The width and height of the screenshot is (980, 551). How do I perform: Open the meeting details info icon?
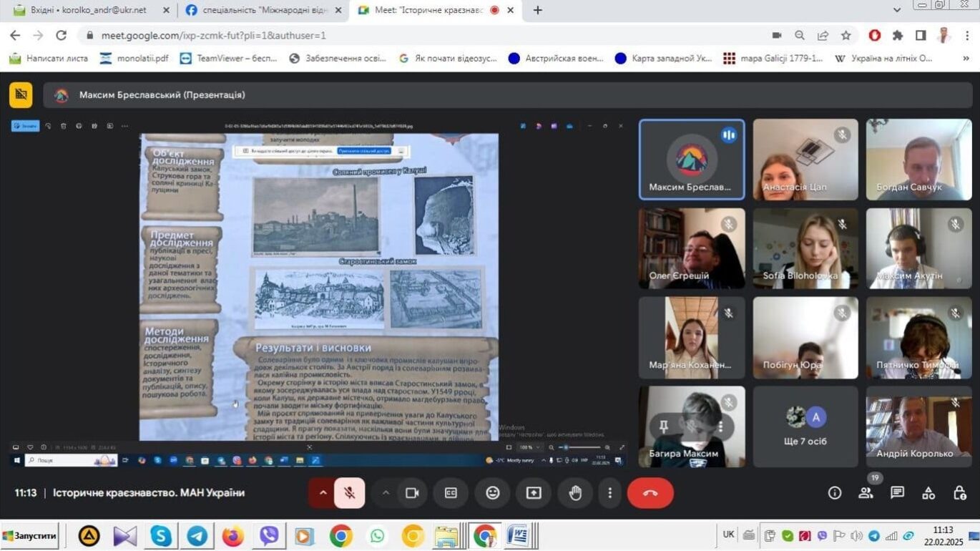[x=834, y=493]
